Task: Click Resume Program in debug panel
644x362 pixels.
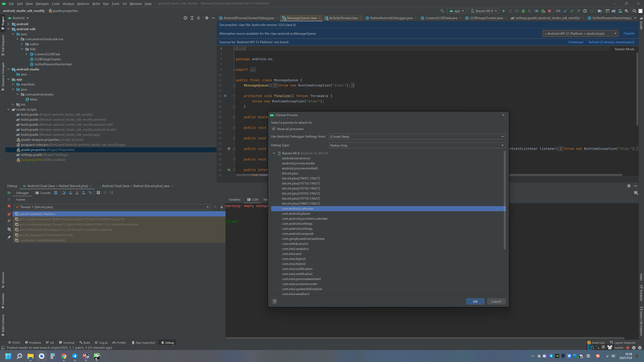Action: pos(9,193)
